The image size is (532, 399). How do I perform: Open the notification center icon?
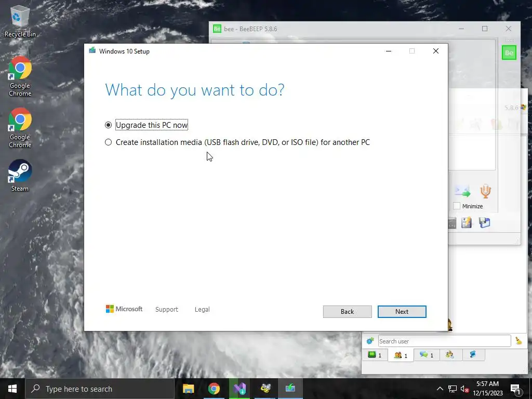click(516, 389)
